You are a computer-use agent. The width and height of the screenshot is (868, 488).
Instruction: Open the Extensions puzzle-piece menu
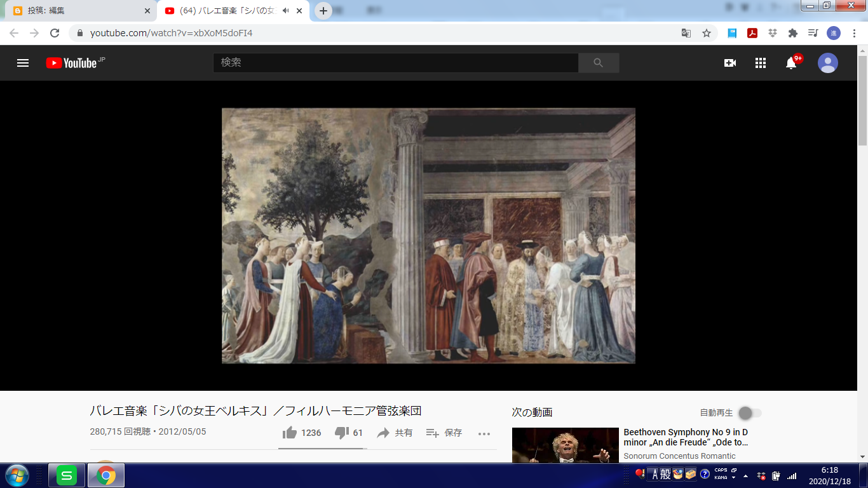click(792, 33)
